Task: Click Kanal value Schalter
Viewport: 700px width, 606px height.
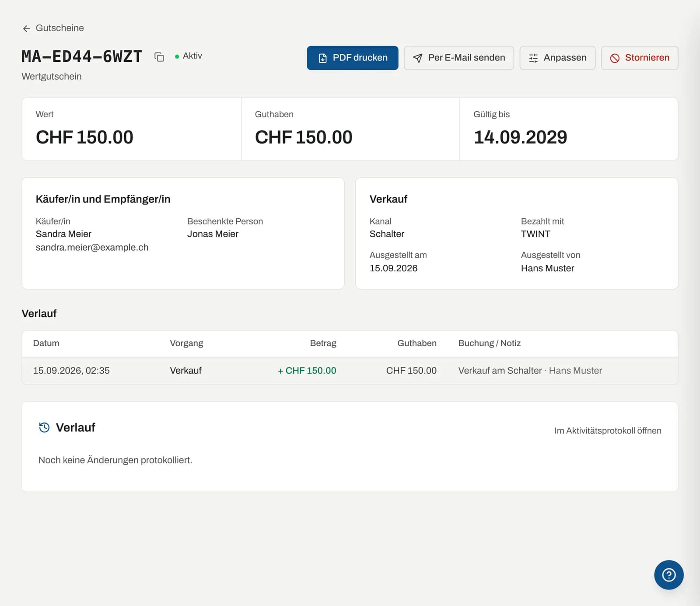Action: pyautogui.click(x=387, y=234)
